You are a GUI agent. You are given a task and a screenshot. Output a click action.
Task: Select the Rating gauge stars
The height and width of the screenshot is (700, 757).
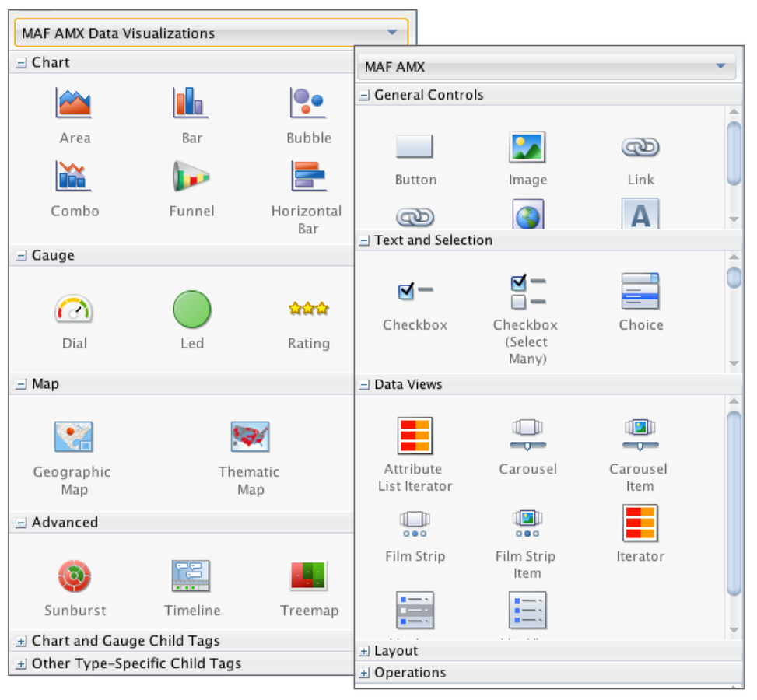click(309, 308)
